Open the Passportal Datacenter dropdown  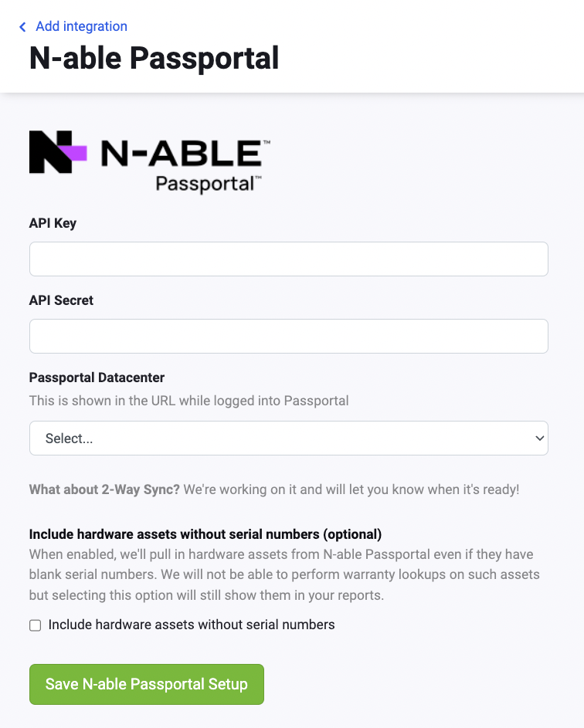coord(288,438)
